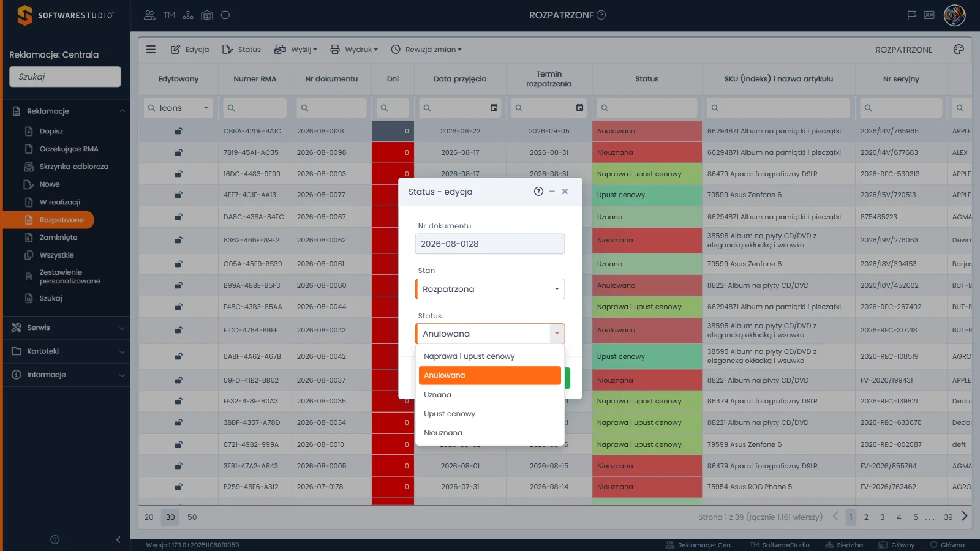Screen dimensions: 980x551
Task: Select Uznana in the status list
Action: click(x=490, y=395)
